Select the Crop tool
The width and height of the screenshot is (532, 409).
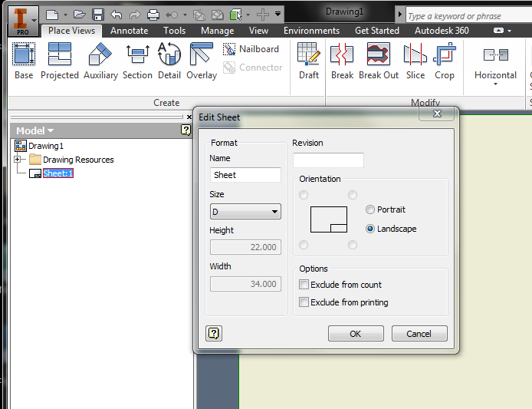pos(444,61)
